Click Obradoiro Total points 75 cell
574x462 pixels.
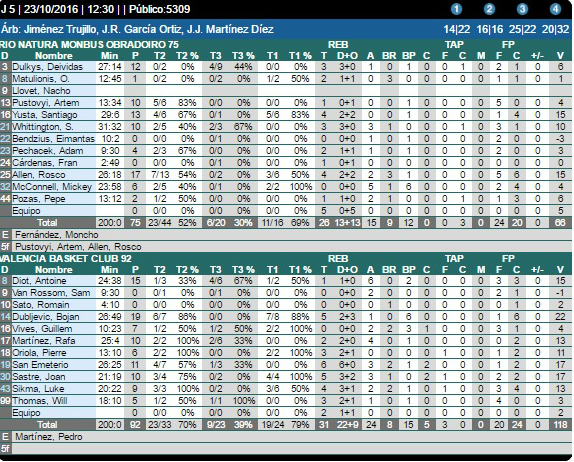135,223
